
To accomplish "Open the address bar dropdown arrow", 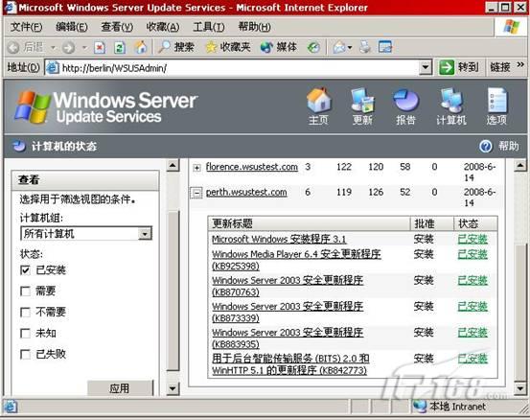I will coord(426,68).
